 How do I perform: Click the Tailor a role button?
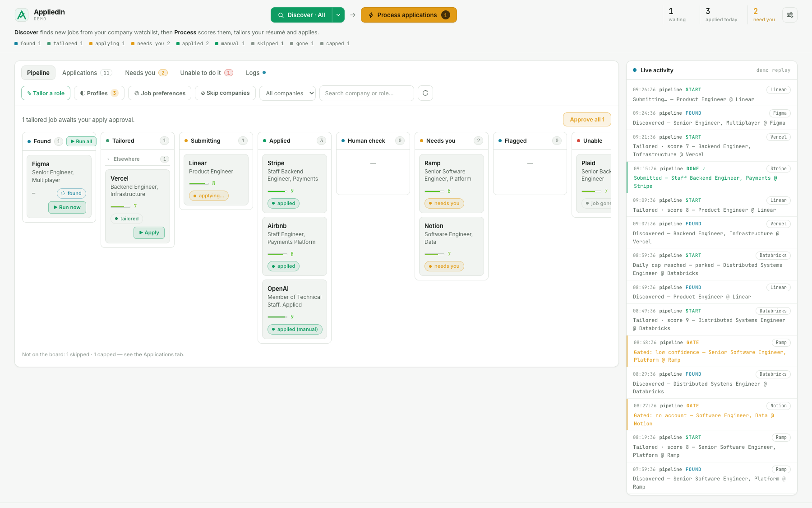46,93
